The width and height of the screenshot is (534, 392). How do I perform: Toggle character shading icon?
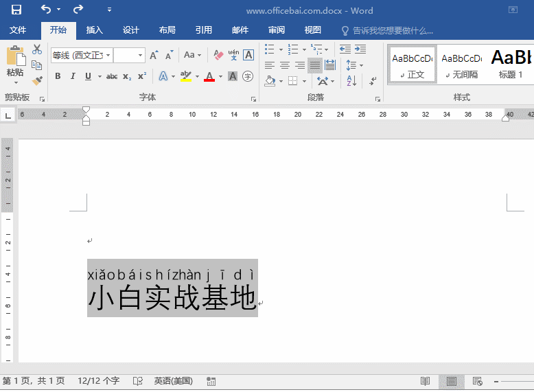point(233,76)
